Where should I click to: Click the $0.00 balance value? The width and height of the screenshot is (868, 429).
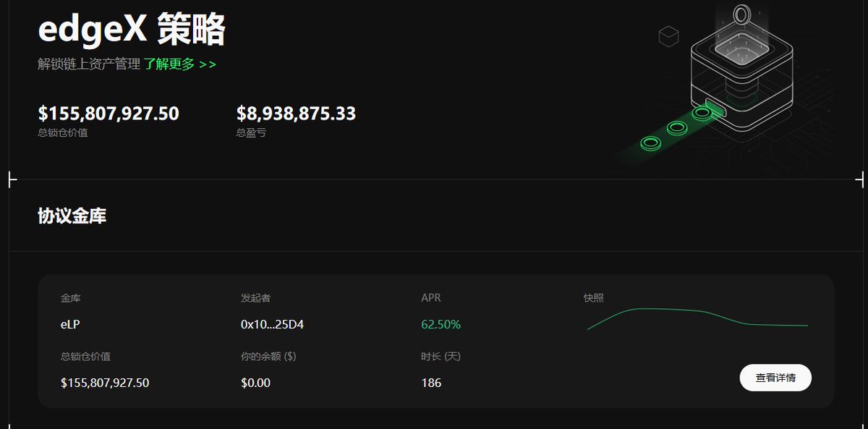(x=255, y=383)
